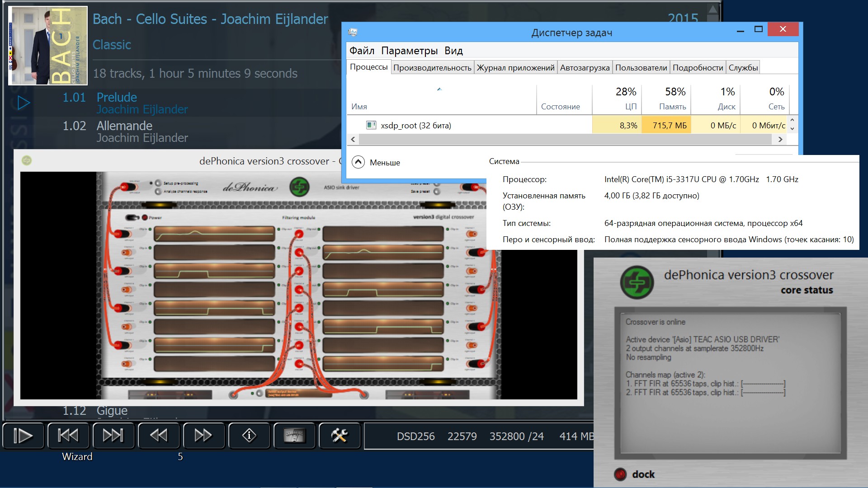The width and height of the screenshot is (868, 488).
Task: Click the green dePhonica logo on the rack
Action: click(299, 187)
